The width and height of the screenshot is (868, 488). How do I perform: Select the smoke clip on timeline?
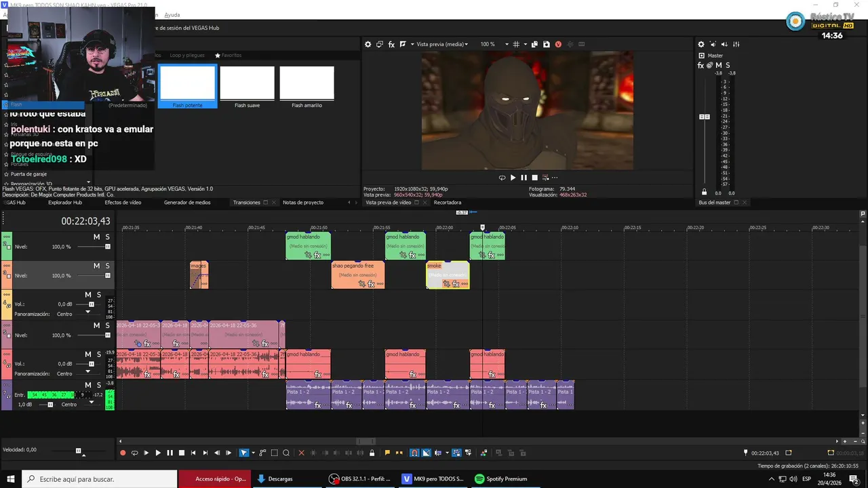(448, 274)
